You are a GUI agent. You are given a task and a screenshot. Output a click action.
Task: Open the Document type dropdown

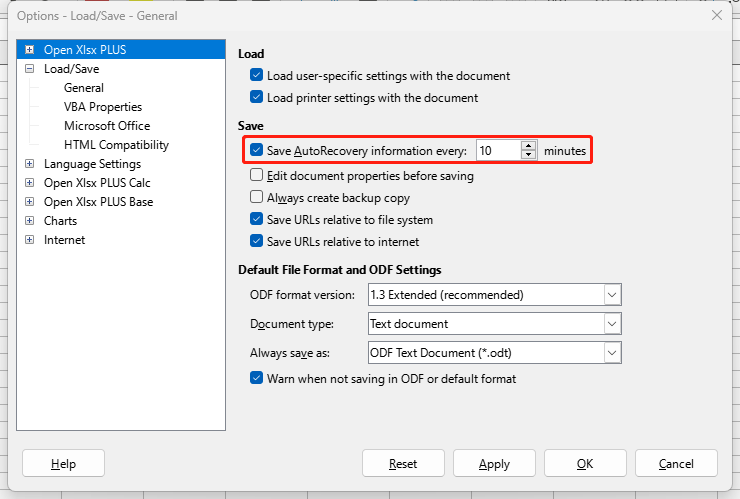tap(612, 324)
